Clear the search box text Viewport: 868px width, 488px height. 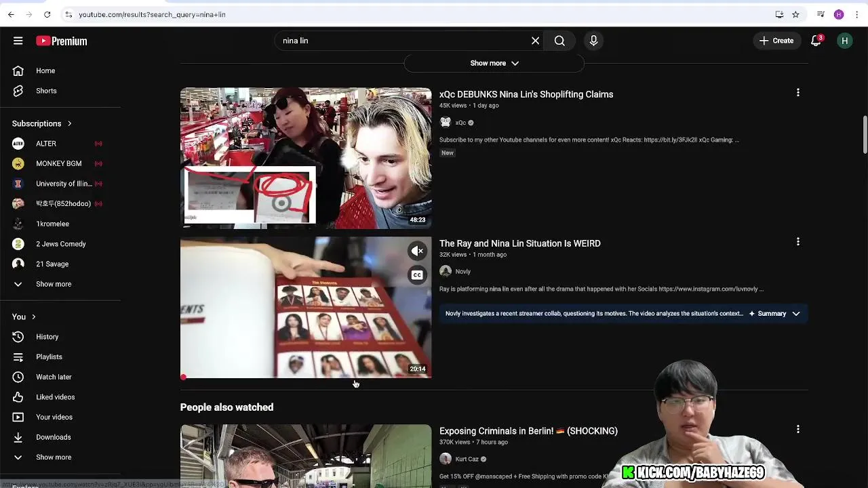[x=535, y=41]
